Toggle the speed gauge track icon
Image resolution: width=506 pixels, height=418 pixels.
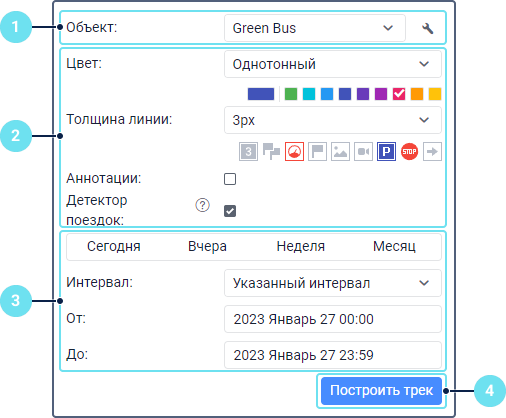[294, 152]
